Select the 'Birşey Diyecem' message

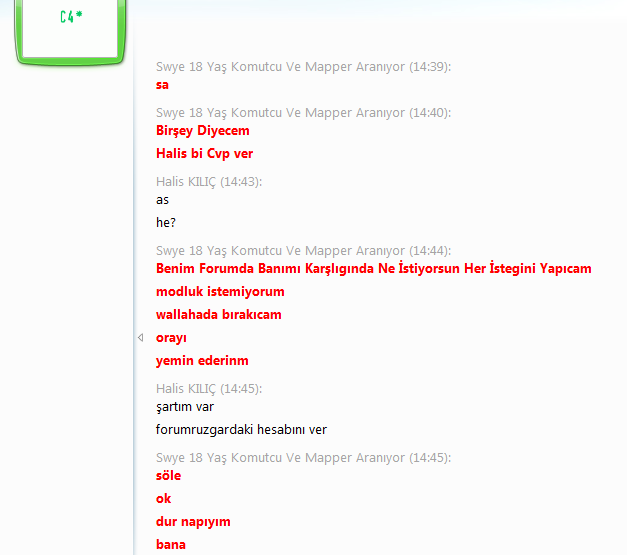[x=203, y=131]
